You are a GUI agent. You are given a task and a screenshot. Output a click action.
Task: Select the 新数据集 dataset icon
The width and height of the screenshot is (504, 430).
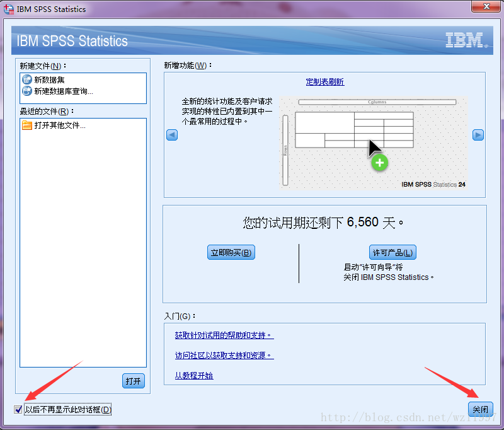27,79
